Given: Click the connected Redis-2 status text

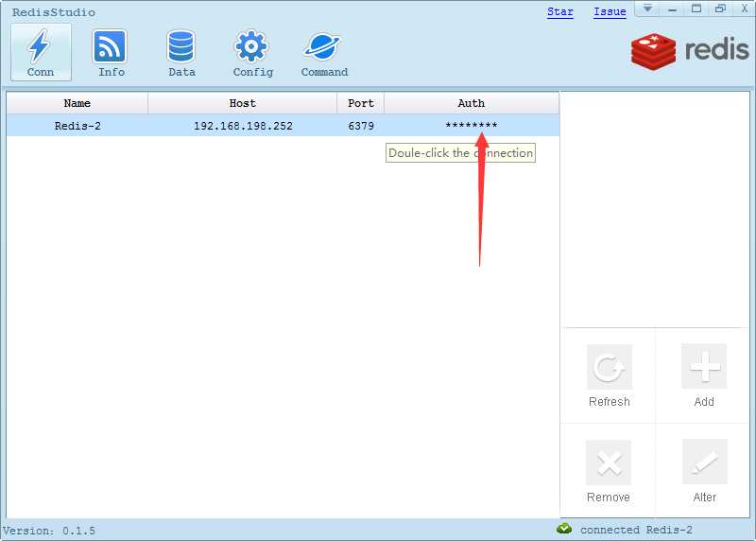Looking at the screenshot, I should click(636, 530).
